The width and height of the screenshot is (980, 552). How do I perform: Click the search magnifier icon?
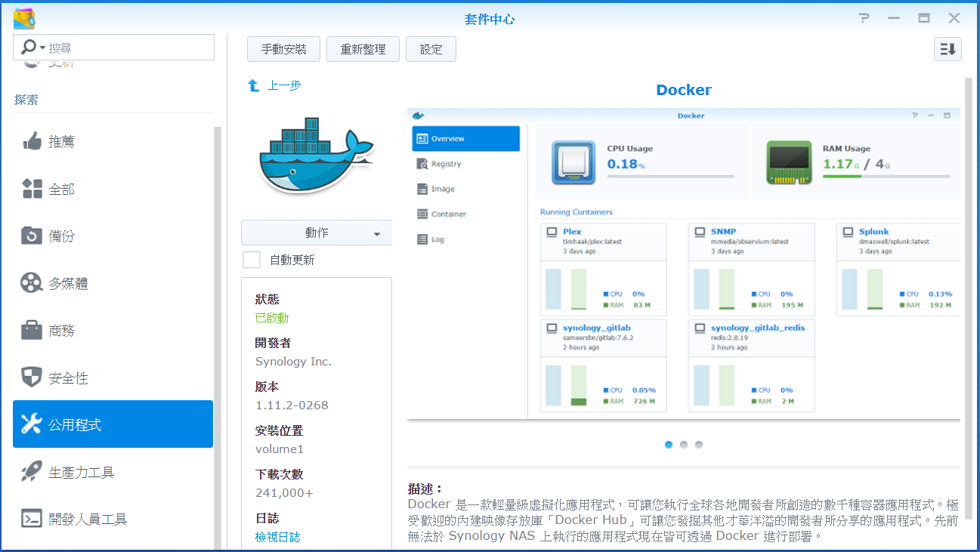tap(28, 48)
